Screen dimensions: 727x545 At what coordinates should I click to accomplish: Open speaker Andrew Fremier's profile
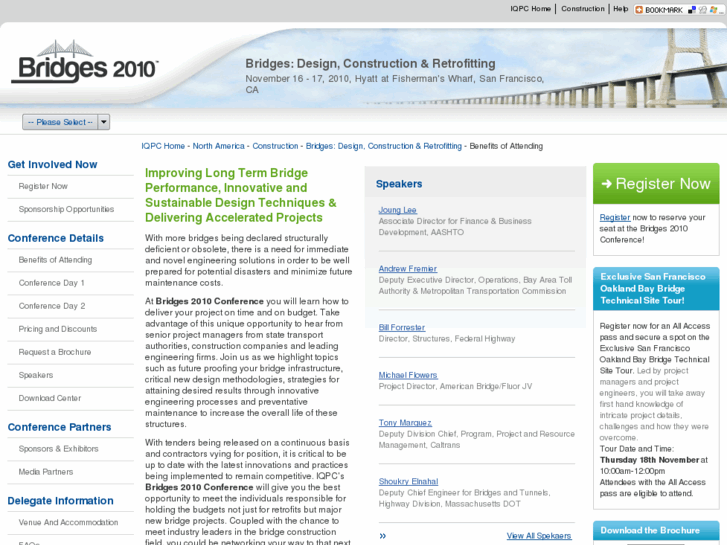pos(408,269)
